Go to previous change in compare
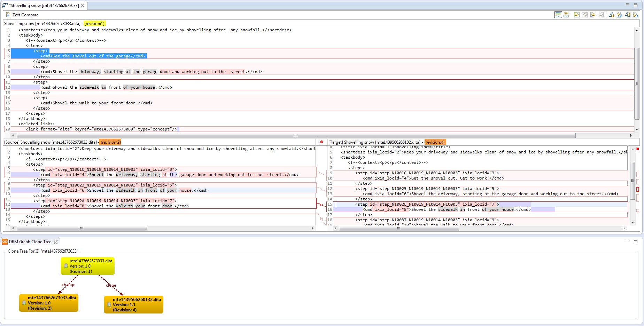This screenshot has width=644, height=326. (636, 15)
